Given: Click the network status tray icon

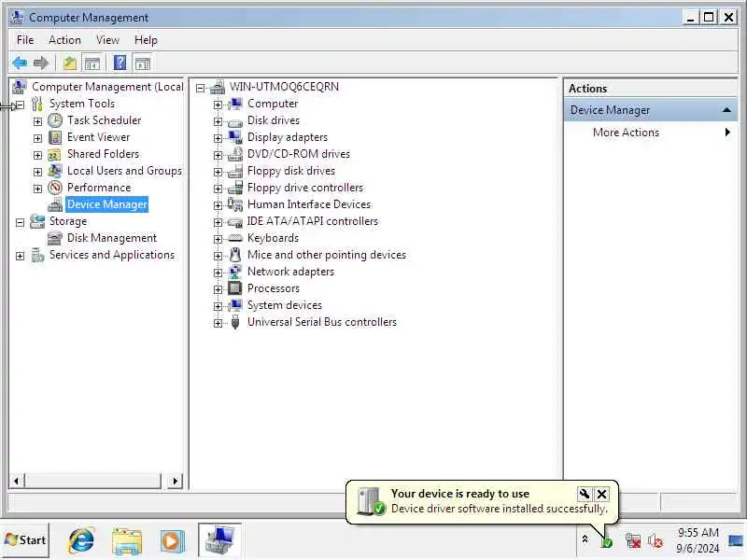Looking at the screenshot, I should (x=633, y=541).
